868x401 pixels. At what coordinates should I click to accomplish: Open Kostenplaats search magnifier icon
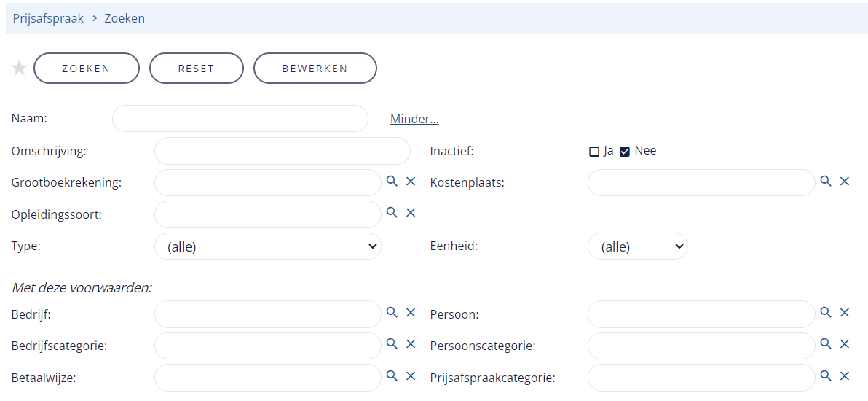[826, 182]
